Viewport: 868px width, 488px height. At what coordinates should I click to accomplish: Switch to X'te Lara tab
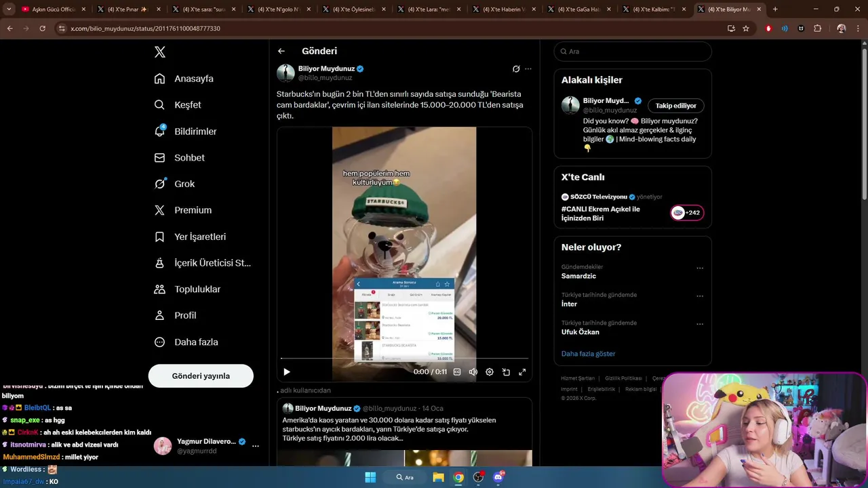[428, 9]
